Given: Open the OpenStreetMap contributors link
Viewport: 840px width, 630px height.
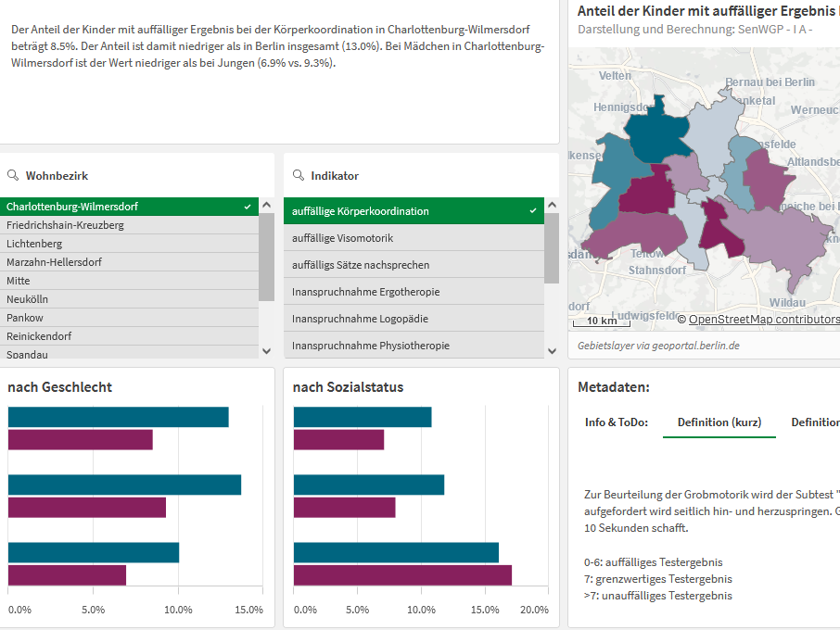Looking at the screenshot, I should pos(765,320).
